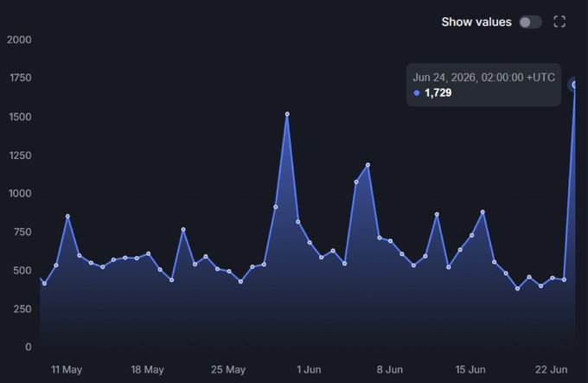The image size is (588, 383).
Task: Toggle the Show values switch
Action: tap(530, 22)
